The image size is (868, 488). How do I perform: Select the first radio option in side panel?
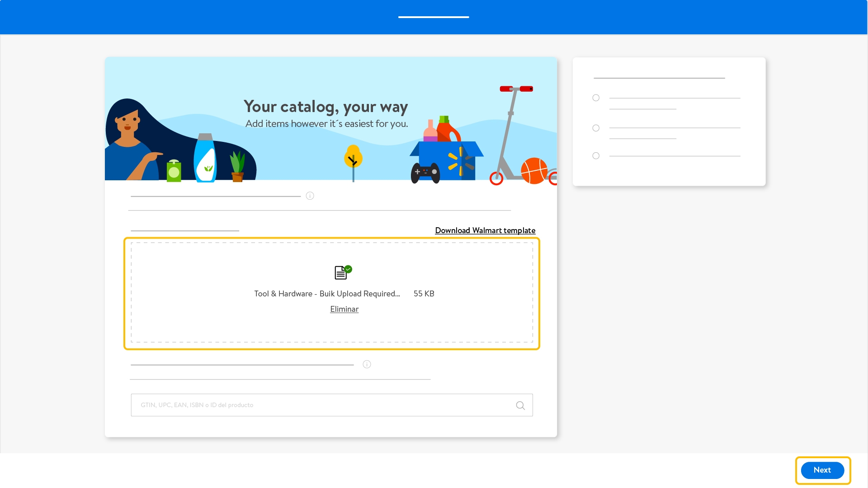tap(596, 98)
